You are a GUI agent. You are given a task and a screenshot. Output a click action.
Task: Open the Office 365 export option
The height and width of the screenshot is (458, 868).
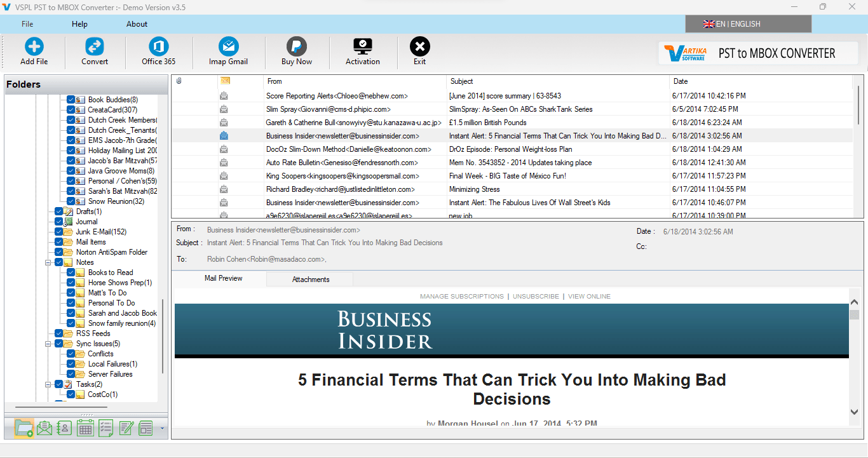coord(159,47)
